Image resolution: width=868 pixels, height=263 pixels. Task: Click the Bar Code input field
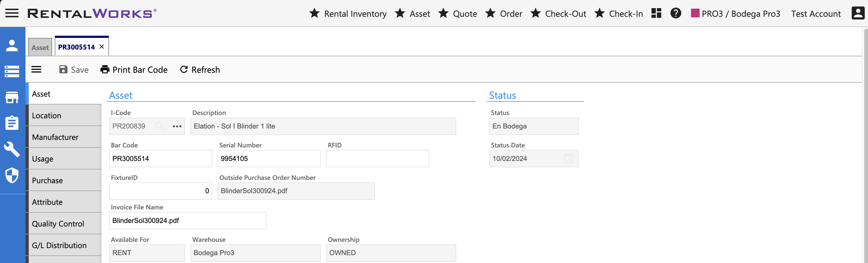pos(160,158)
